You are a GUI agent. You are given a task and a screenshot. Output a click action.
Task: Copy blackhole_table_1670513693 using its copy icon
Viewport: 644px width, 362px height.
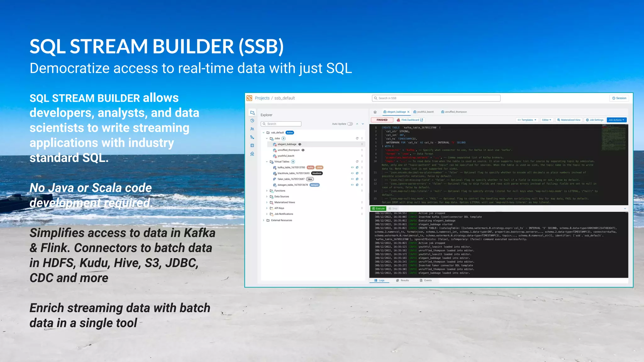357,173
